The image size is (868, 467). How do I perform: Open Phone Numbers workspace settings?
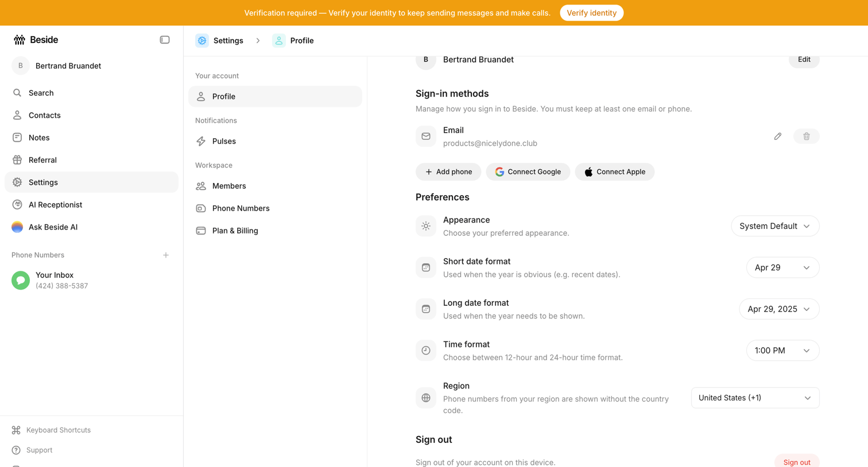pyautogui.click(x=275, y=208)
